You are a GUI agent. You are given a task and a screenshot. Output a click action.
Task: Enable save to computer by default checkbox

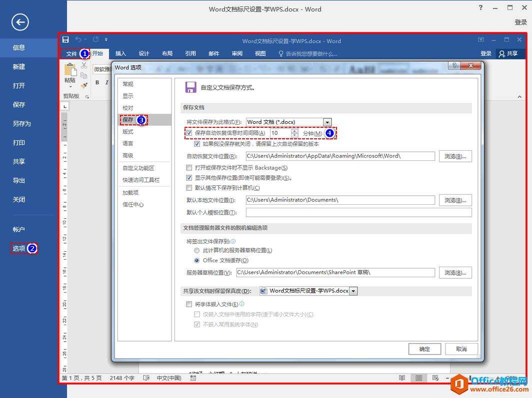click(189, 188)
